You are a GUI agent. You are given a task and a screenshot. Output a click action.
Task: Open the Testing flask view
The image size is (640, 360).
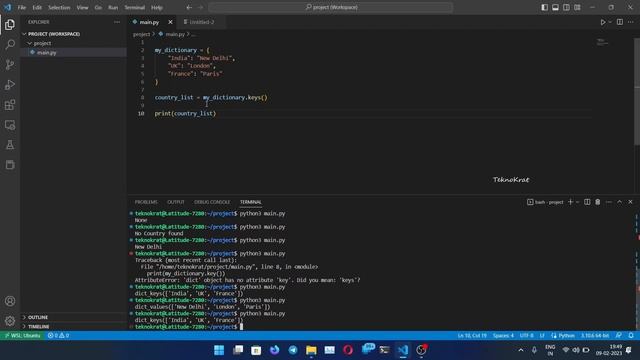(10, 144)
